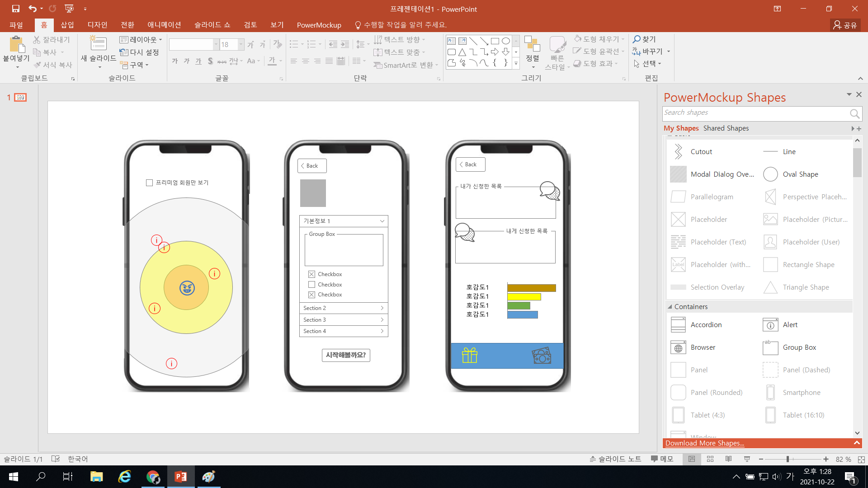Click the search magnifier in PowerMockup panel
Screen dimensions: 868x488
point(854,113)
